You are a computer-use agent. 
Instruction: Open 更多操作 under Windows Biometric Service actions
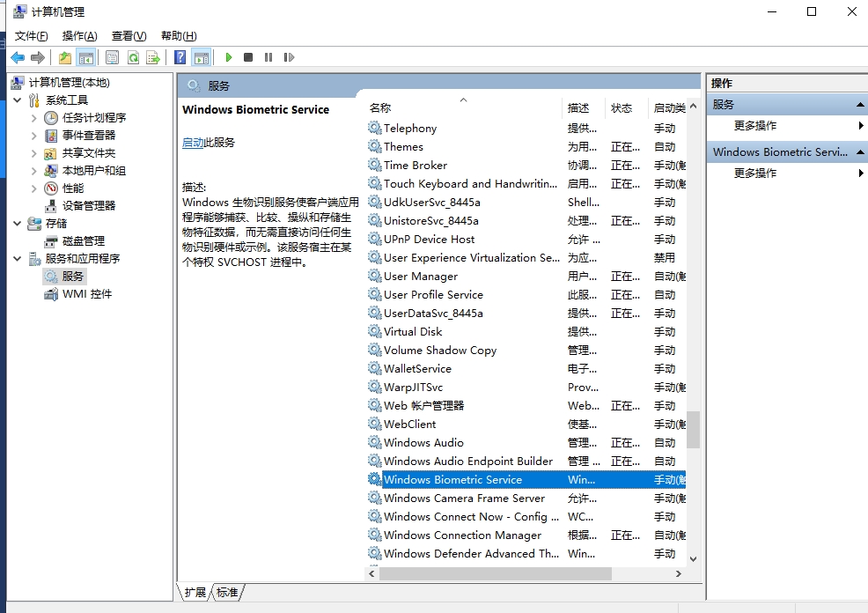pyautogui.click(x=755, y=174)
